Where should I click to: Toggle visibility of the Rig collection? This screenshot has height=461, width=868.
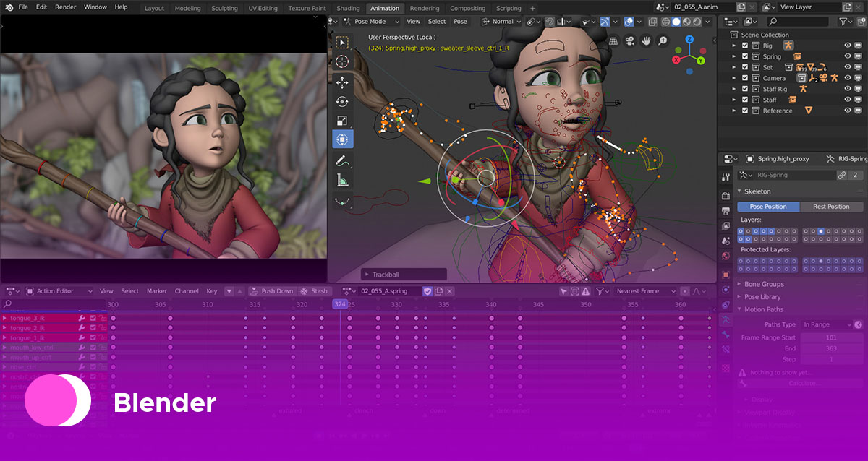(848, 46)
